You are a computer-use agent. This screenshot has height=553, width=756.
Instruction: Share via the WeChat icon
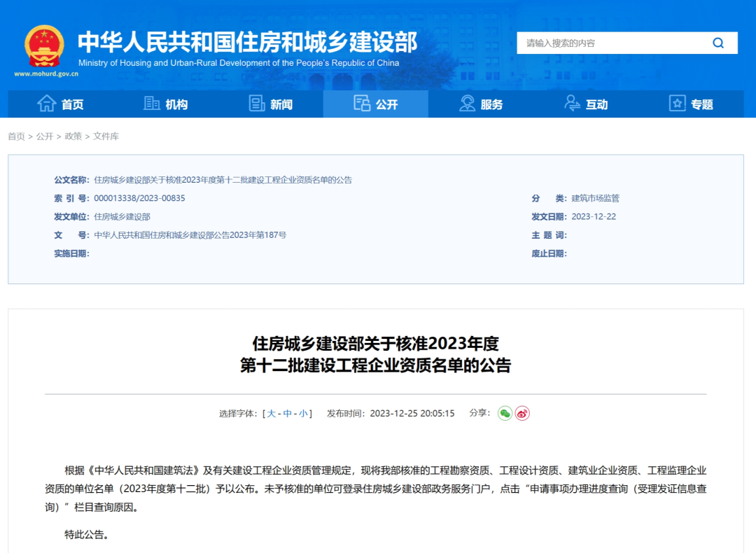[x=505, y=413]
